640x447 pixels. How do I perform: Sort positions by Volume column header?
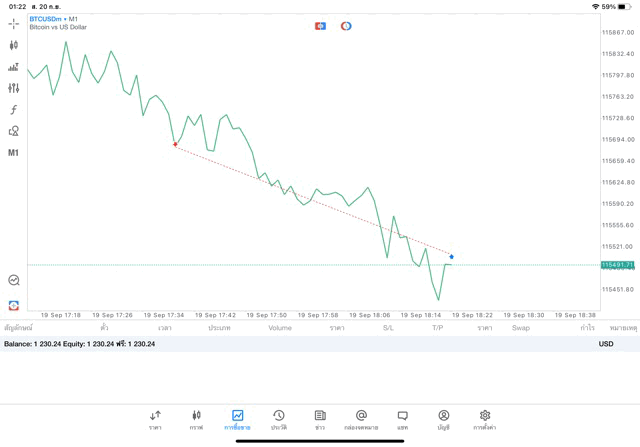tap(280, 328)
